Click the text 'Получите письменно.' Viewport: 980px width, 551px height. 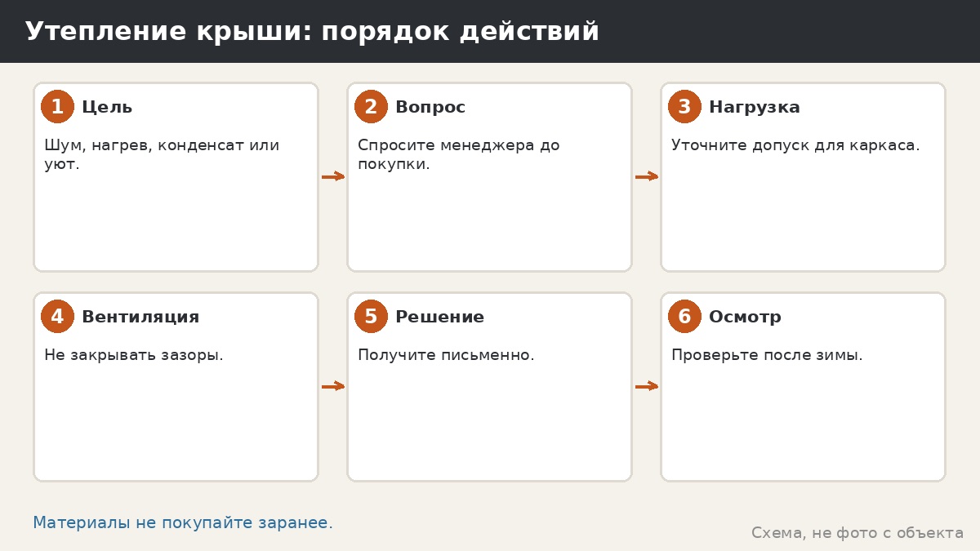[x=446, y=355]
